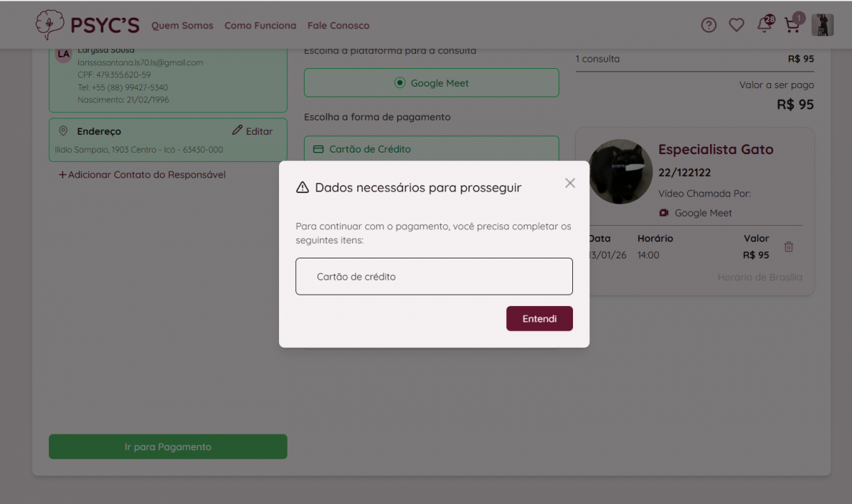
Task: Click the Cartão de crédito required item
Action: coord(434,277)
